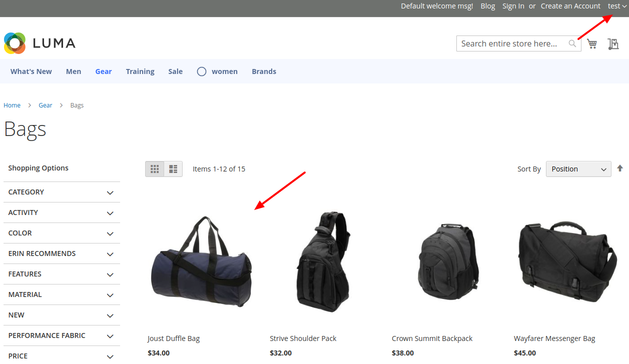629x364 pixels.
Task: Switch to grid view mode
Action: 155,169
